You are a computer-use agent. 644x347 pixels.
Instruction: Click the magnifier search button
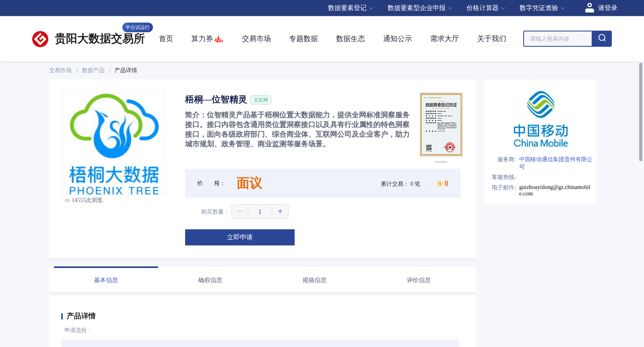(x=602, y=39)
